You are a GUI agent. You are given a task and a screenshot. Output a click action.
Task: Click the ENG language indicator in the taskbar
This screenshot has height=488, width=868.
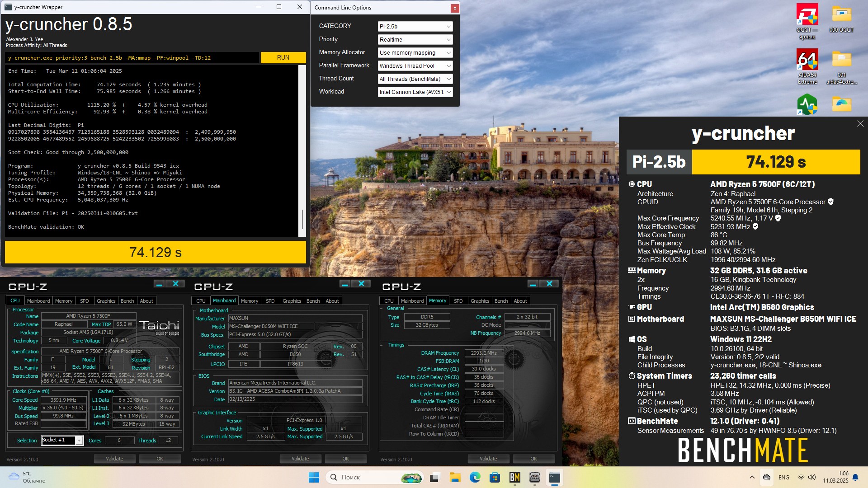click(784, 477)
